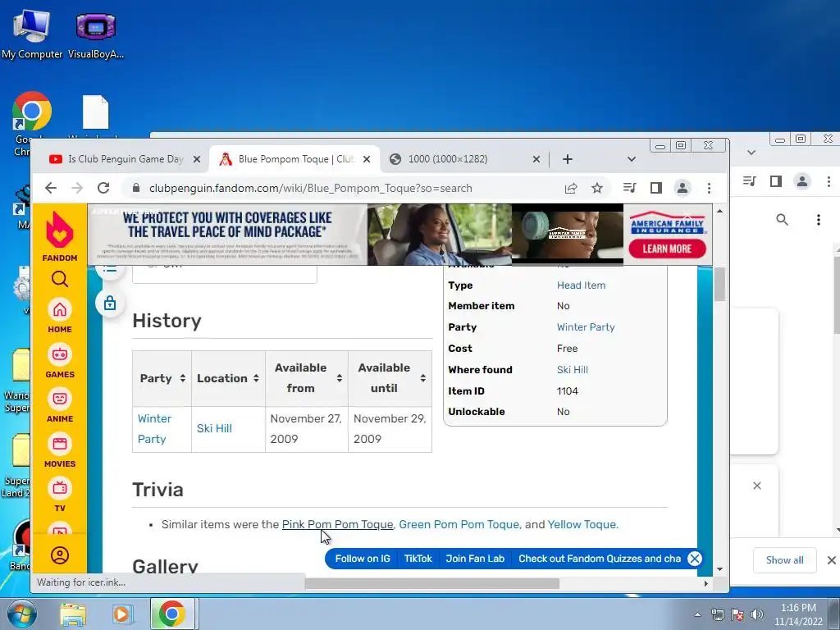The height and width of the screenshot is (630, 840).
Task: Click the scroll-down arrow of page scrollbar
Action: [x=719, y=569]
